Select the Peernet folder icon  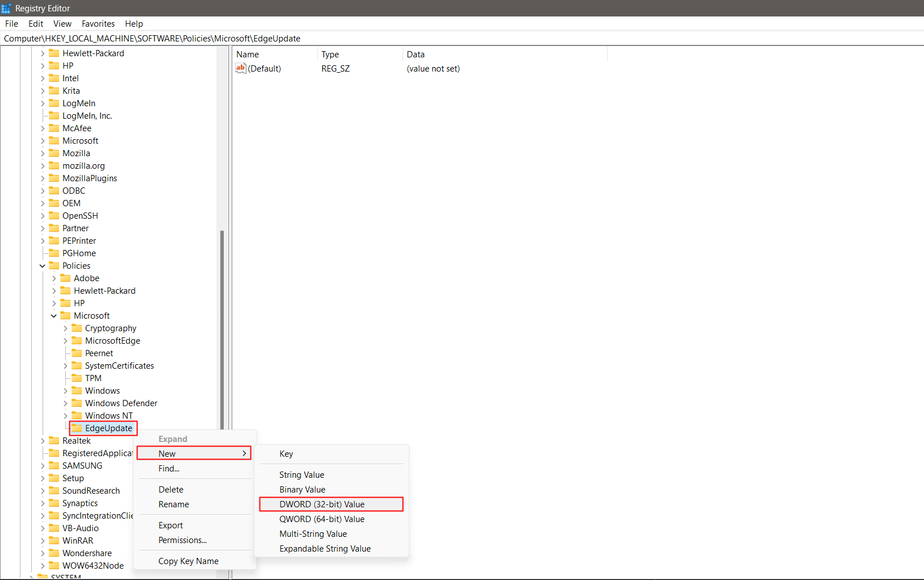[77, 353]
